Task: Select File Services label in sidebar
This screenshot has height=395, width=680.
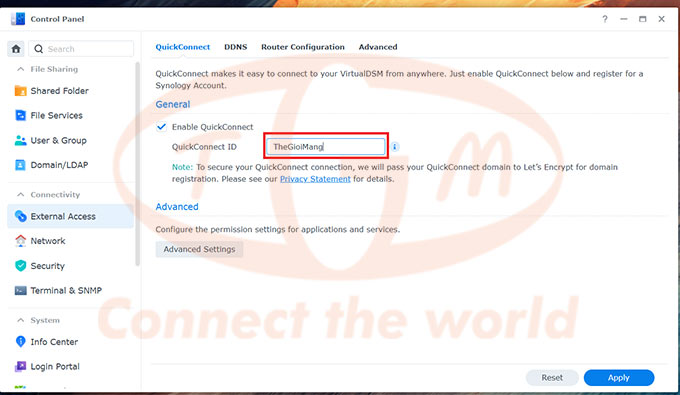Action: (x=56, y=115)
